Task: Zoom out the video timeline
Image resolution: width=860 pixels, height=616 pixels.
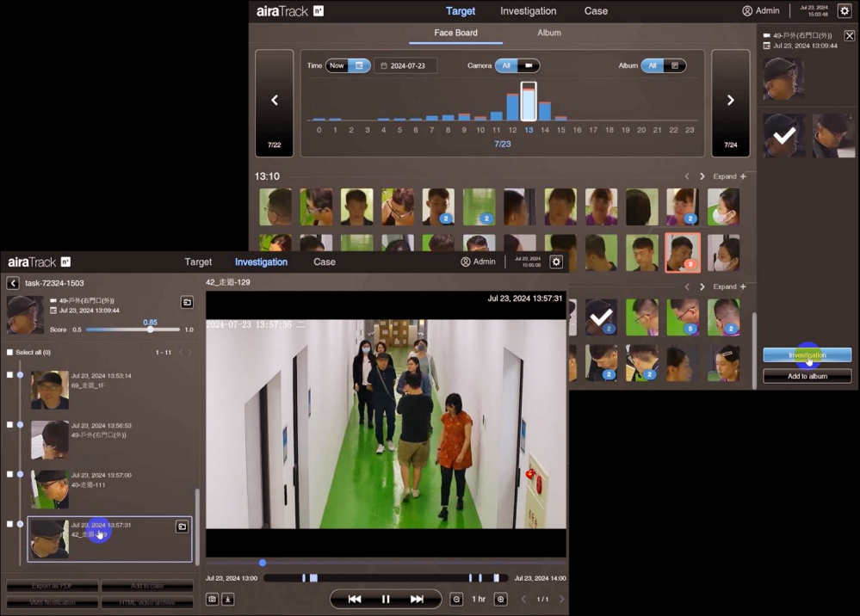Action: pyautogui.click(x=456, y=599)
